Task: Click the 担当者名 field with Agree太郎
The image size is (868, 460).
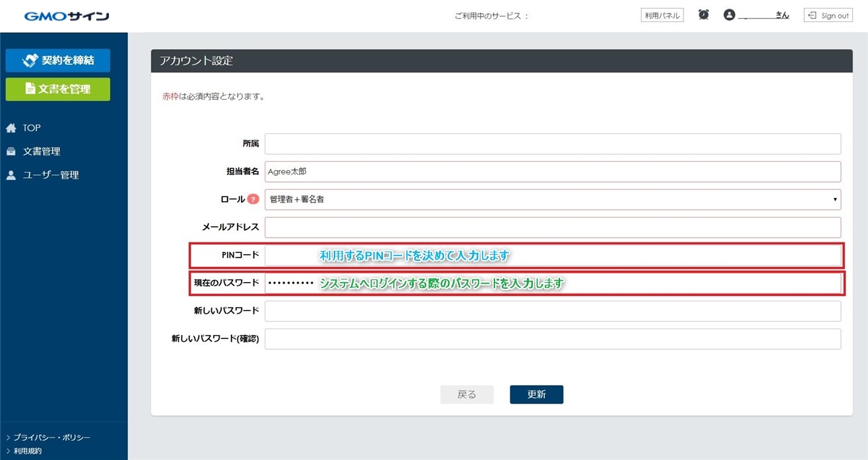Action: [552, 171]
